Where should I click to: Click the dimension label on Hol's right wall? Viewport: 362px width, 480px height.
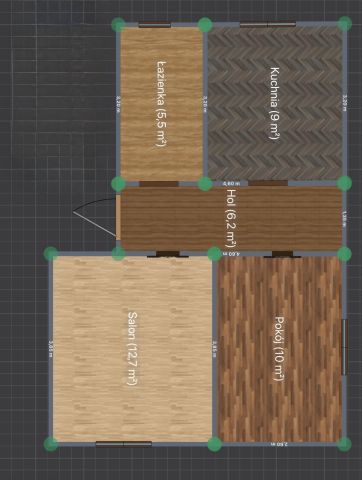[345, 218]
